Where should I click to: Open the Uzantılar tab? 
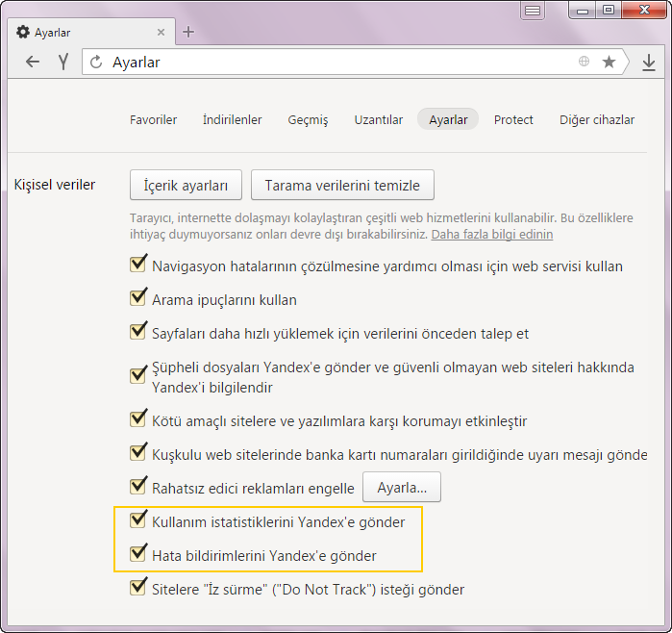pyautogui.click(x=379, y=119)
